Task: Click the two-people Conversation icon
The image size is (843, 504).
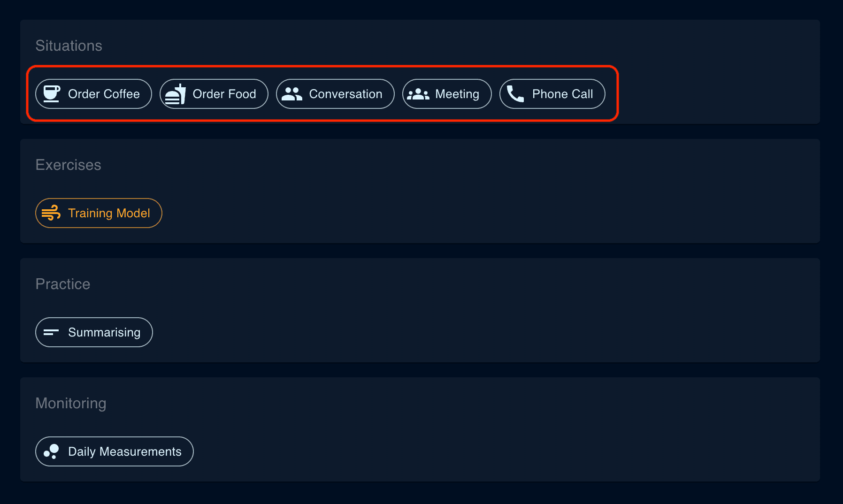Action: click(x=292, y=94)
